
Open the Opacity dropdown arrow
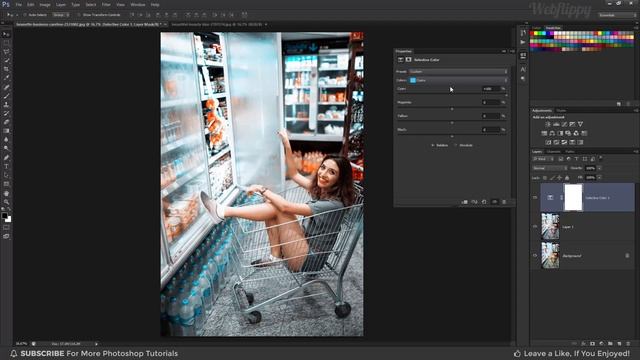(600, 168)
